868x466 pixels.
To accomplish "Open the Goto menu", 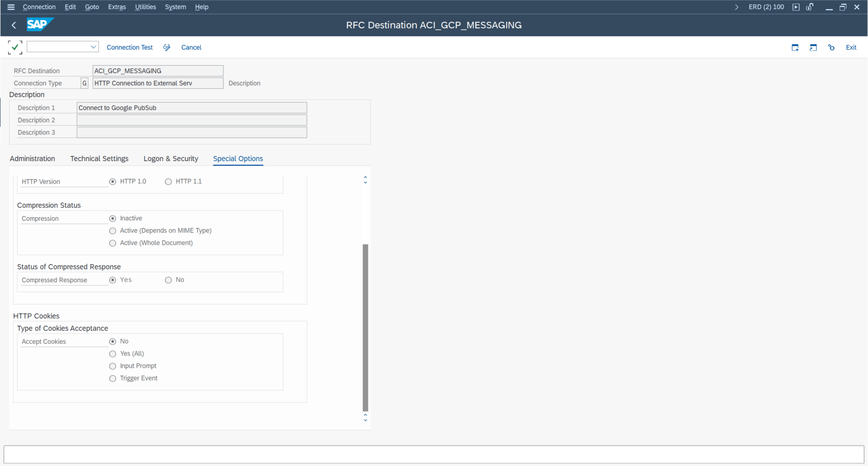I will click(x=92, y=7).
